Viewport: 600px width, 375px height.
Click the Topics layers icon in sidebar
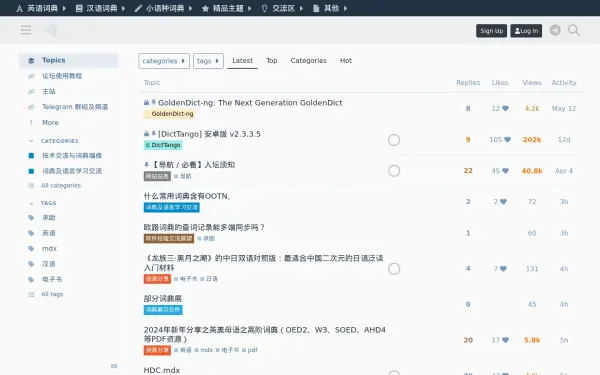tap(31, 60)
